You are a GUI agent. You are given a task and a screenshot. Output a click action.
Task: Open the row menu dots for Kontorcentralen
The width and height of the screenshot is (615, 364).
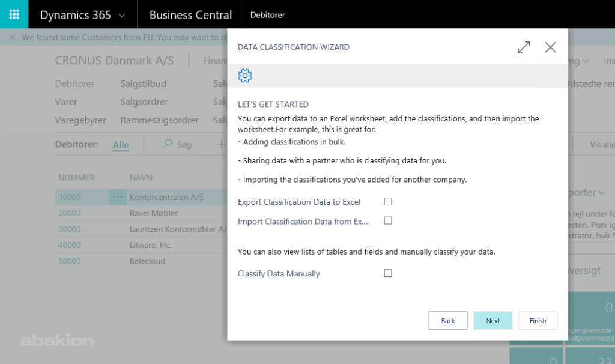(x=118, y=197)
